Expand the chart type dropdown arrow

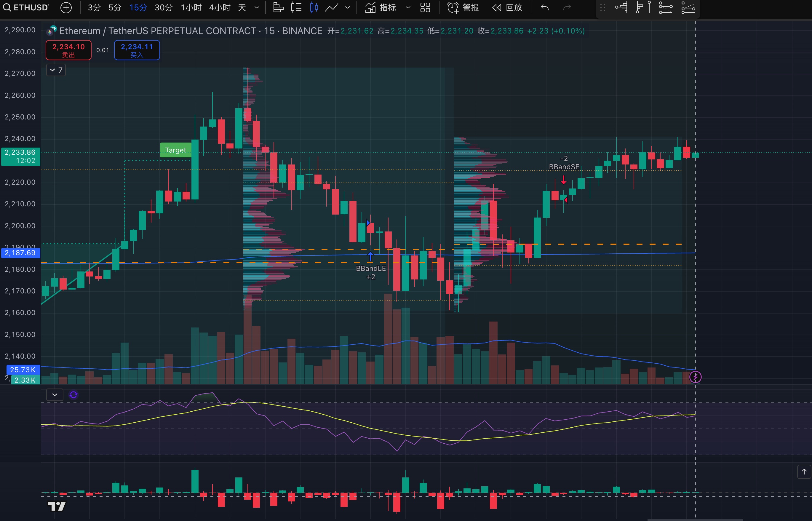click(348, 7)
